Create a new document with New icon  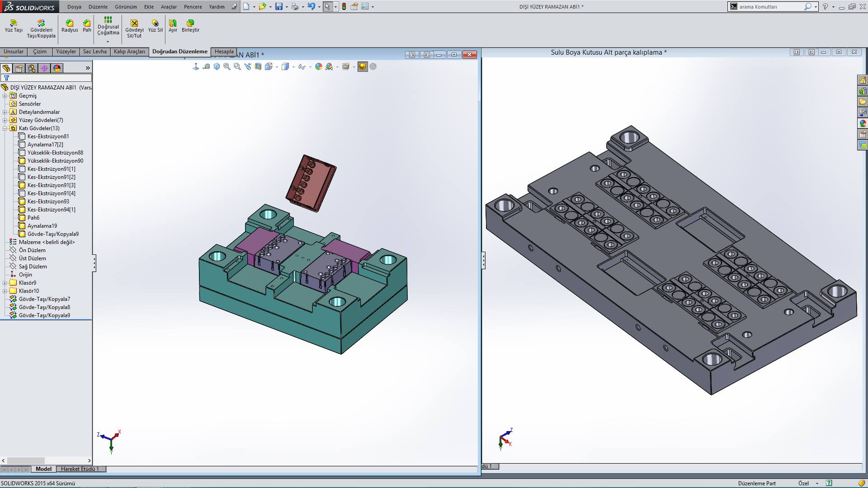click(x=246, y=6)
